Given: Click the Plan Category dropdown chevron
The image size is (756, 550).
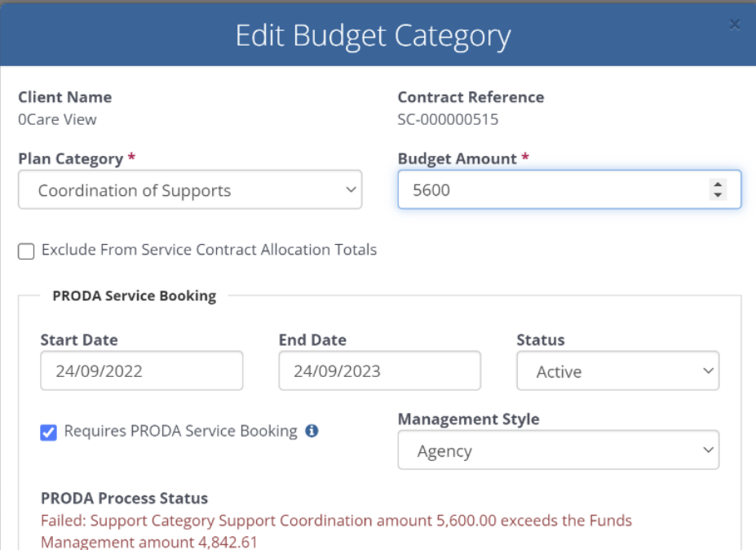Looking at the screenshot, I should [x=351, y=189].
